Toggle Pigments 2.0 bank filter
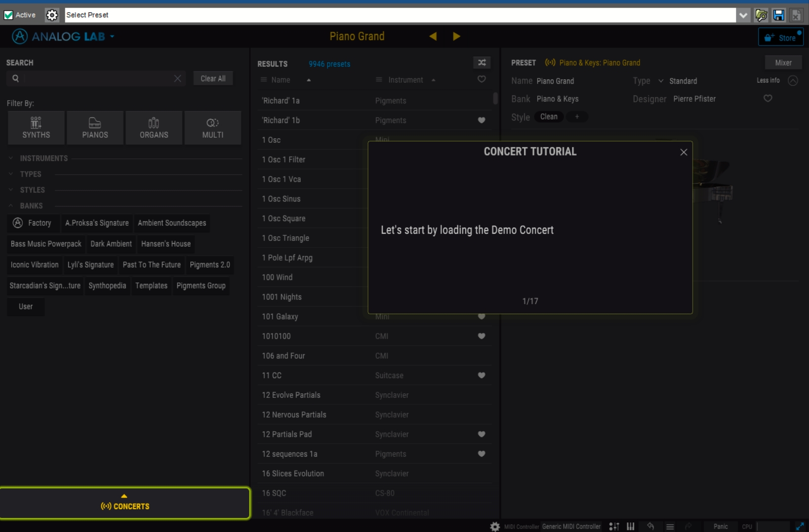Image resolution: width=809 pixels, height=532 pixels. click(210, 265)
